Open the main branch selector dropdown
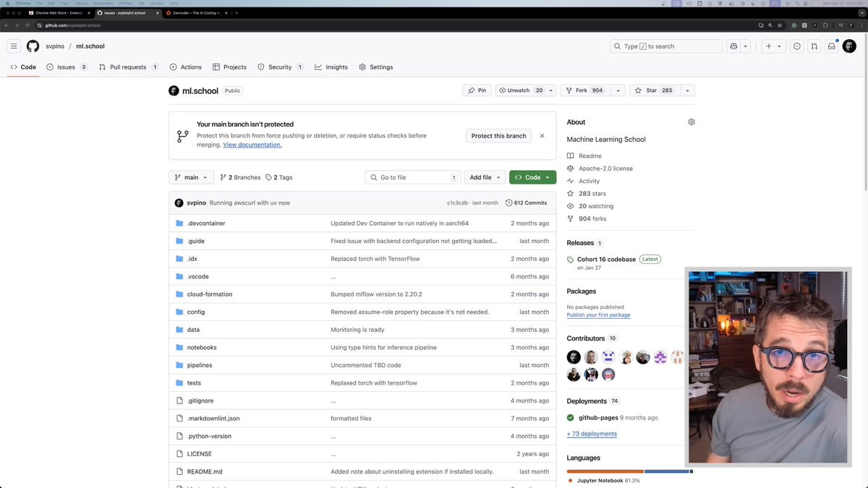The height and width of the screenshot is (488, 868). [191, 177]
